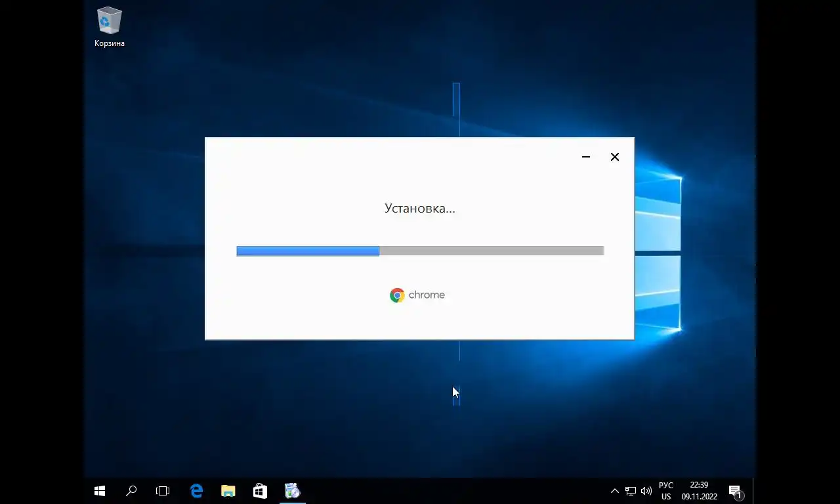The image size is (840, 504).
Task: Open the clock showing 22:39
Action: [699, 491]
